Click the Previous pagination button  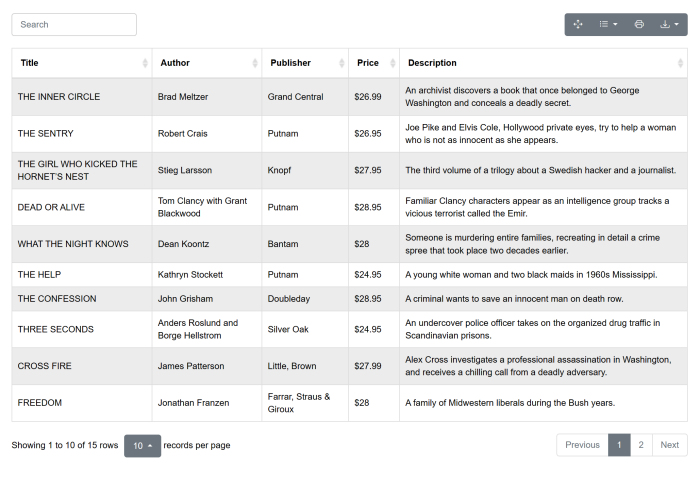click(x=582, y=445)
